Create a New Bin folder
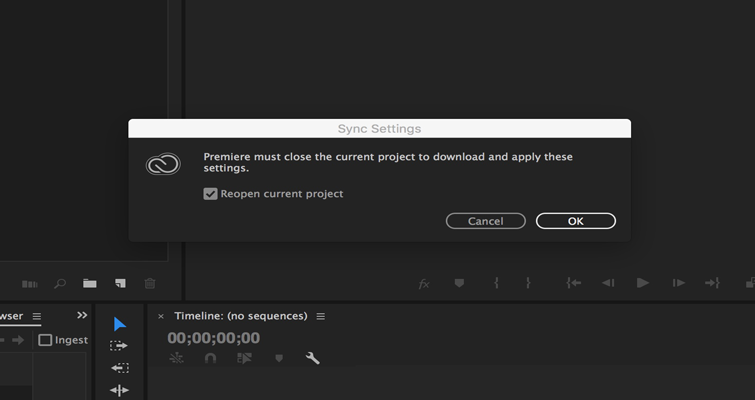Screen dimensions: 755x400 [90, 284]
